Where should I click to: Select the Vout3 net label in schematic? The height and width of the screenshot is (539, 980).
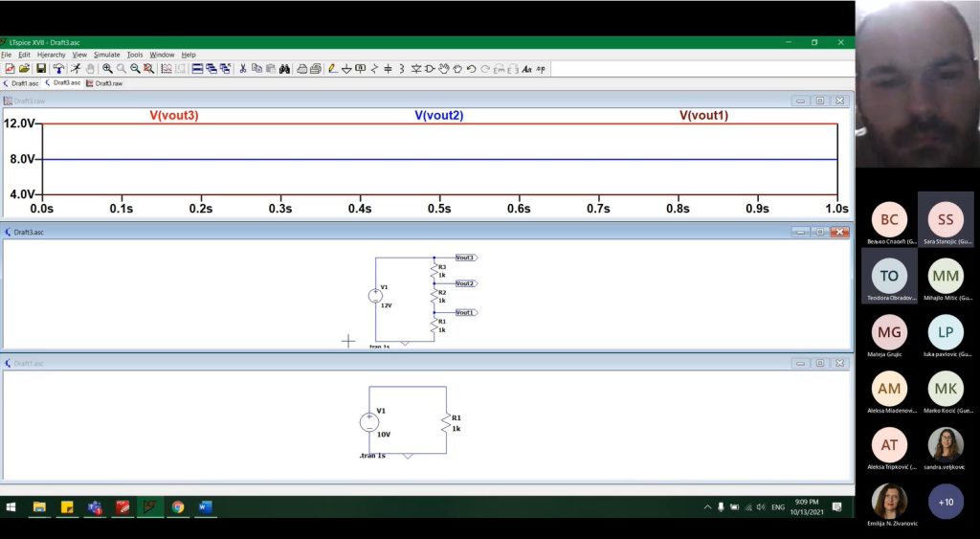[466, 258]
